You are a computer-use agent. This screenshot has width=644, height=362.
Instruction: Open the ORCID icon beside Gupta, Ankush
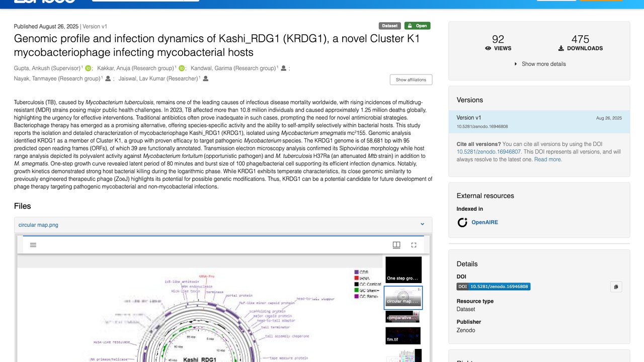point(88,68)
